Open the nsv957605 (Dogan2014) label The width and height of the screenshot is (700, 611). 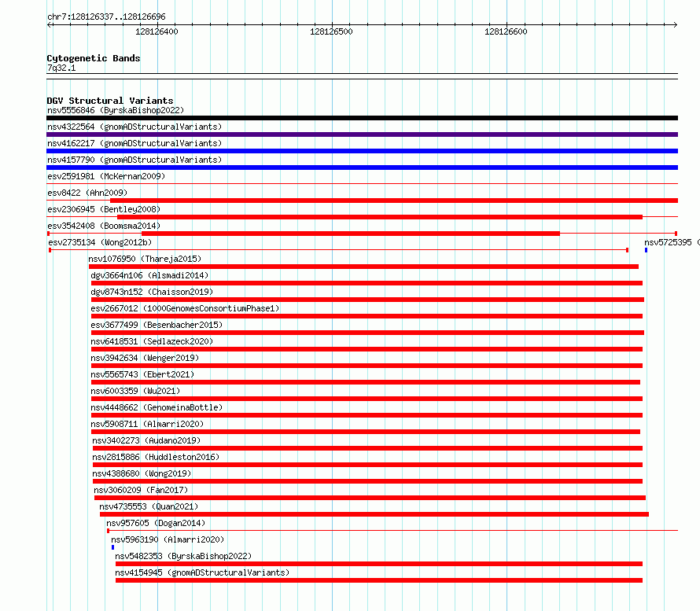[156, 523]
